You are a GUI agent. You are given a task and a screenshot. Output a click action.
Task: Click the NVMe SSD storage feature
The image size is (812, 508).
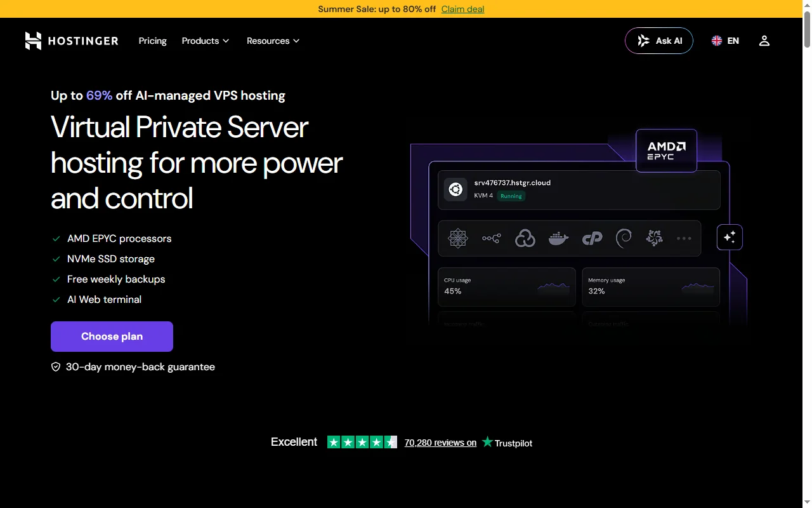[111, 259]
